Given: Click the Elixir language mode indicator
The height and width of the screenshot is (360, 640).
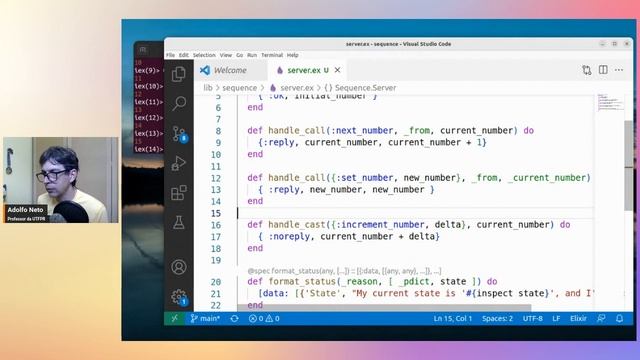Looking at the screenshot, I should 578,318.
